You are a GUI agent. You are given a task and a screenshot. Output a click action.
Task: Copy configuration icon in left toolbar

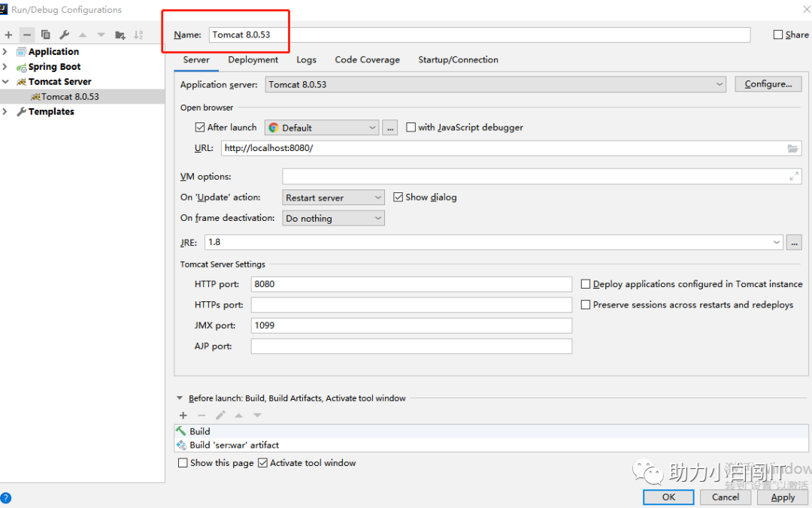coord(46,35)
